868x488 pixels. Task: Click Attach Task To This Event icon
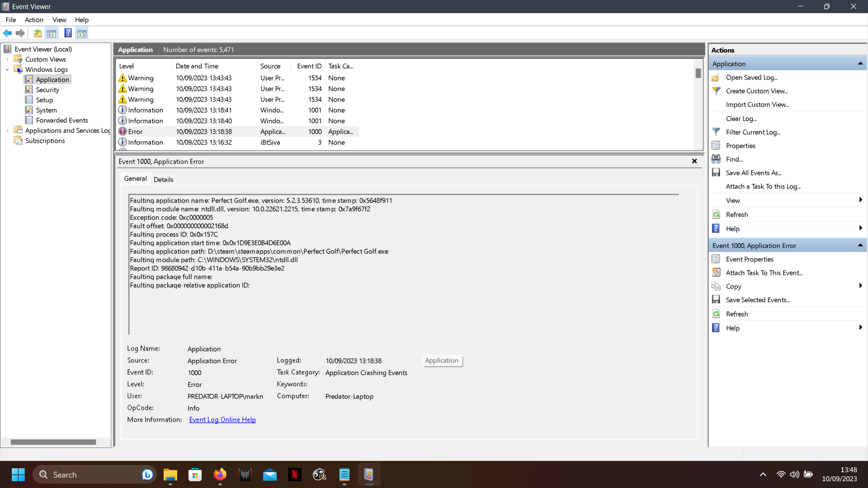tap(716, 272)
